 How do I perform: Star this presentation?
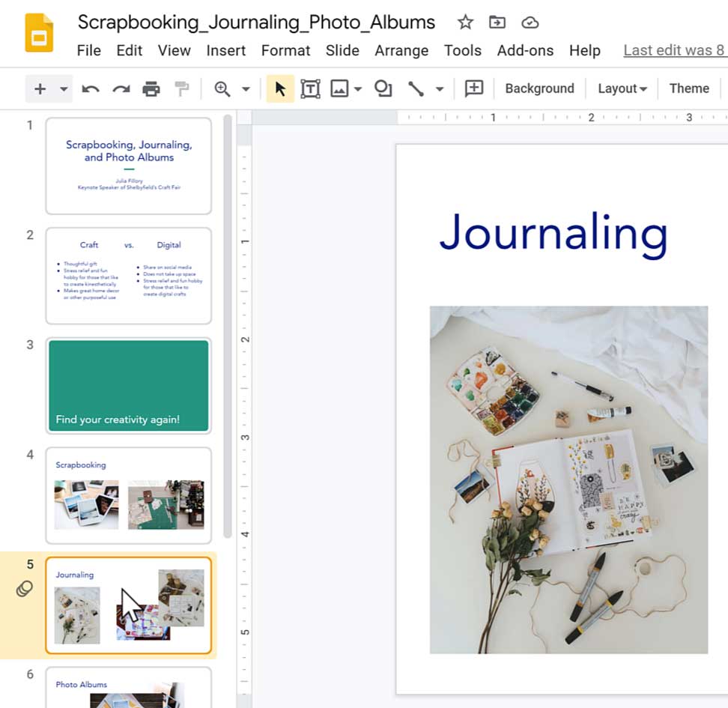coord(465,22)
